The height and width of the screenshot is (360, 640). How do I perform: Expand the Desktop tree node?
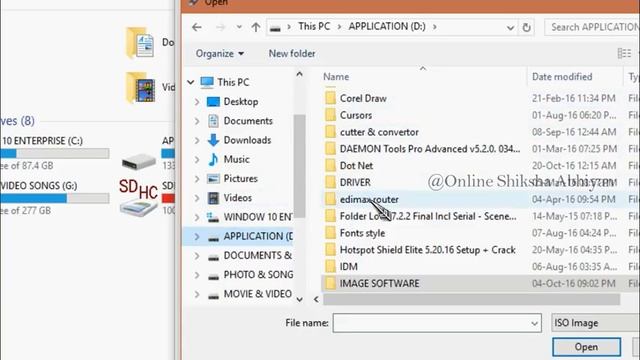(197, 102)
